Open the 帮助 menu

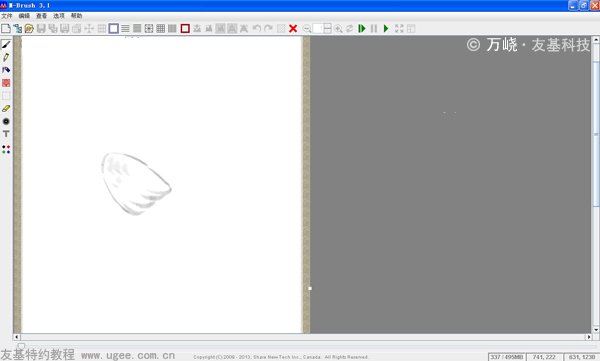[x=76, y=16]
